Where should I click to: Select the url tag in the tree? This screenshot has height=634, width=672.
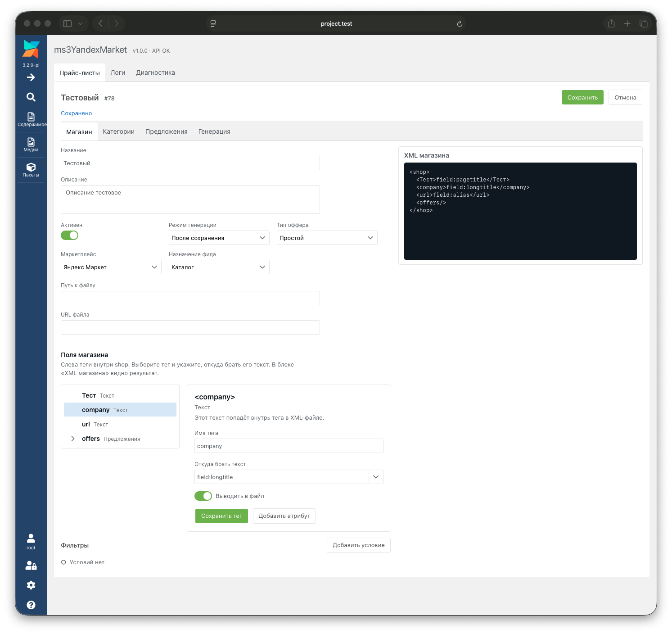(x=120, y=424)
